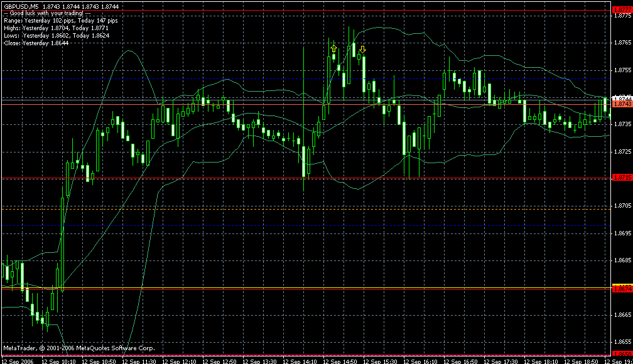Click the '12 Sep 14:50' time label
Screen dimensions: 633x364
[340, 361]
